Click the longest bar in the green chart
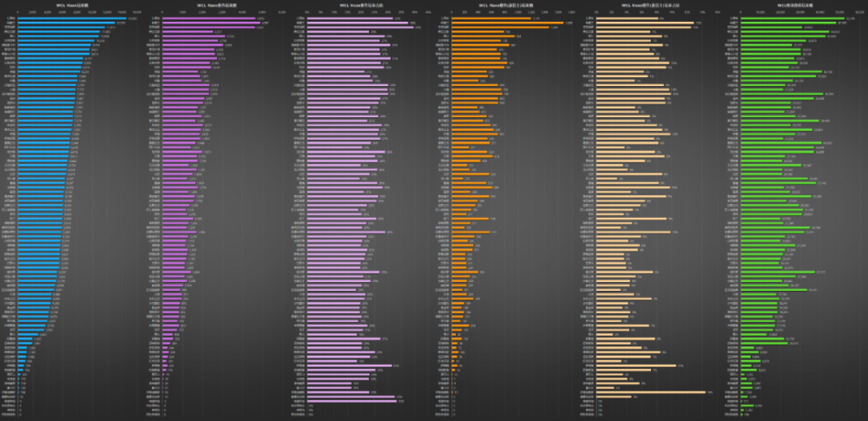Viewport: 868px width, 421px height. click(x=792, y=18)
